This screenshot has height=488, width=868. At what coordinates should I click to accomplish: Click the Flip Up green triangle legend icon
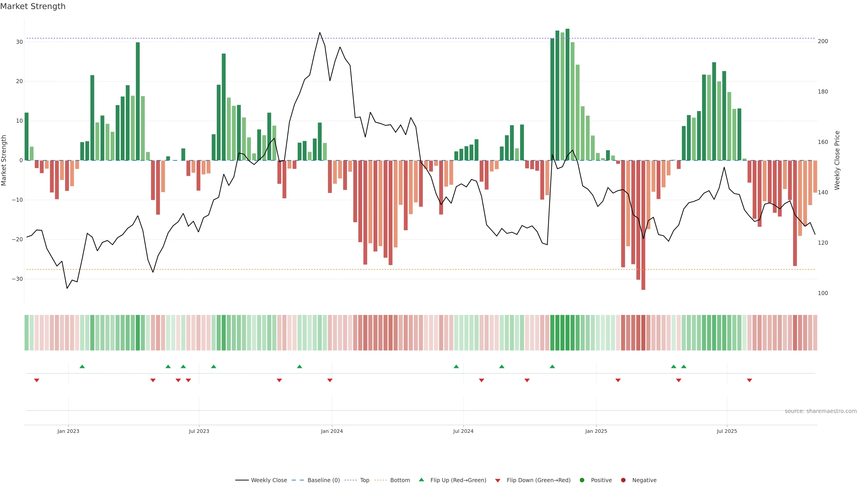pyautogui.click(x=421, y=480)
